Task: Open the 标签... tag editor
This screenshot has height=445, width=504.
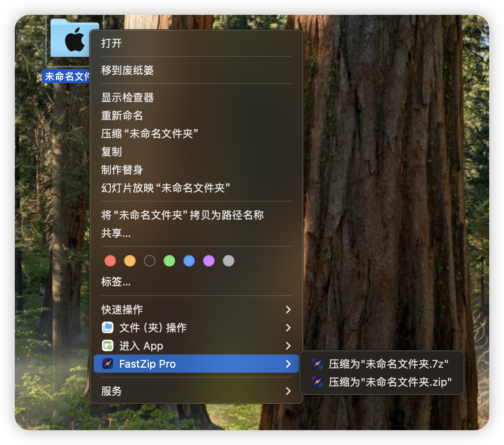Action: click(x=116, y=282)
